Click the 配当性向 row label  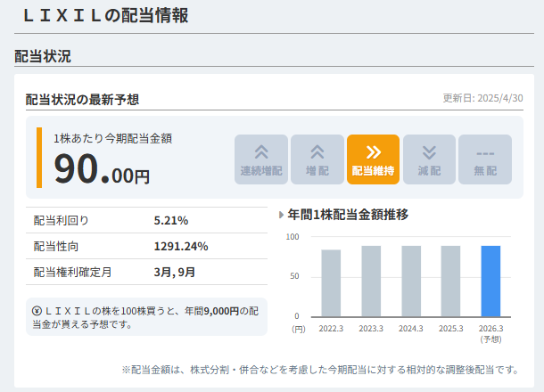pos(56,247)
